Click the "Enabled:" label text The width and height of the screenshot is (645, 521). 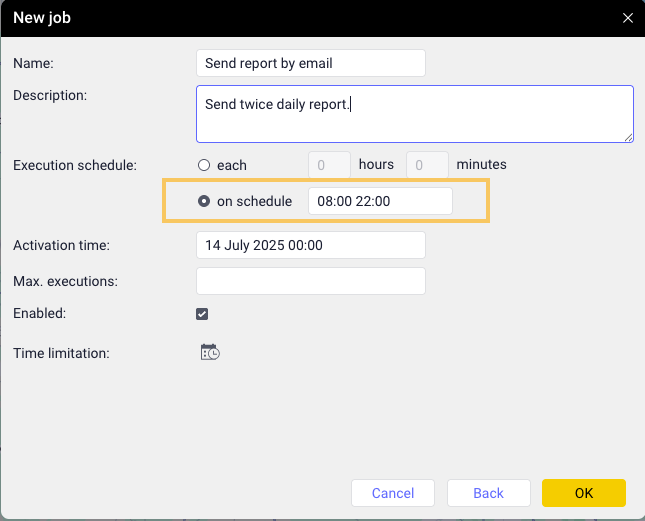40,314
